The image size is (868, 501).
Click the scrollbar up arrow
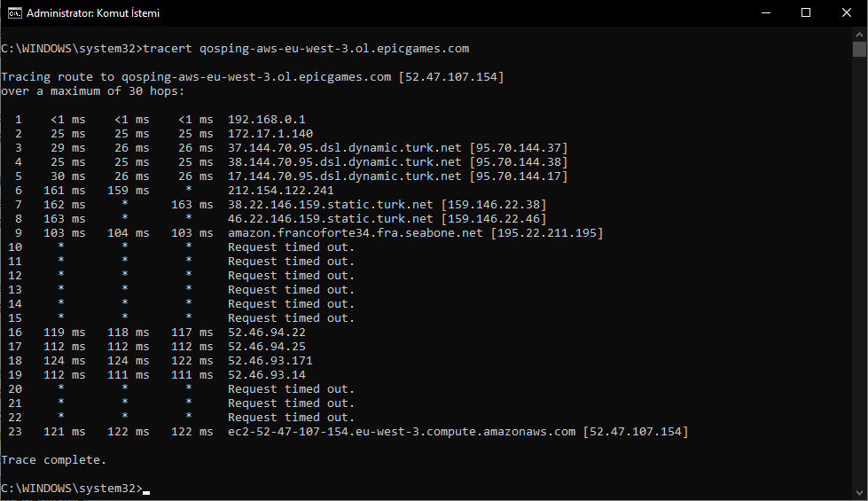pyautogui.click(x=859, y=34)
